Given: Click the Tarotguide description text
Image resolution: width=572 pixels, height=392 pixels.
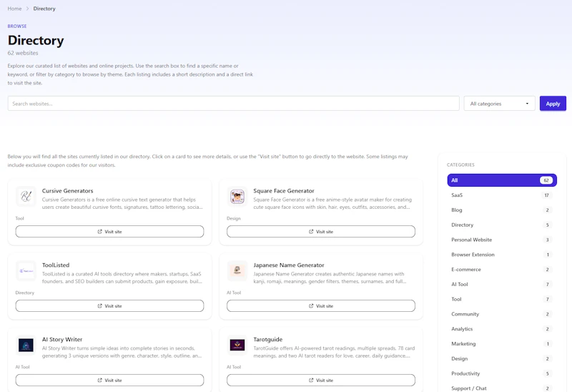Looking at the screenshot, I should [x=334, y=352].
